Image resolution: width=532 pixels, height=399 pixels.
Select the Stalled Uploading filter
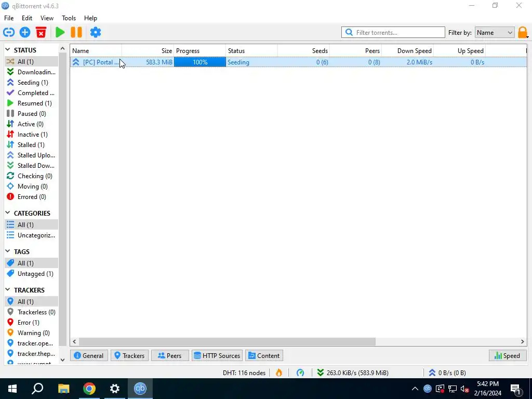click(x=31, y=155)
